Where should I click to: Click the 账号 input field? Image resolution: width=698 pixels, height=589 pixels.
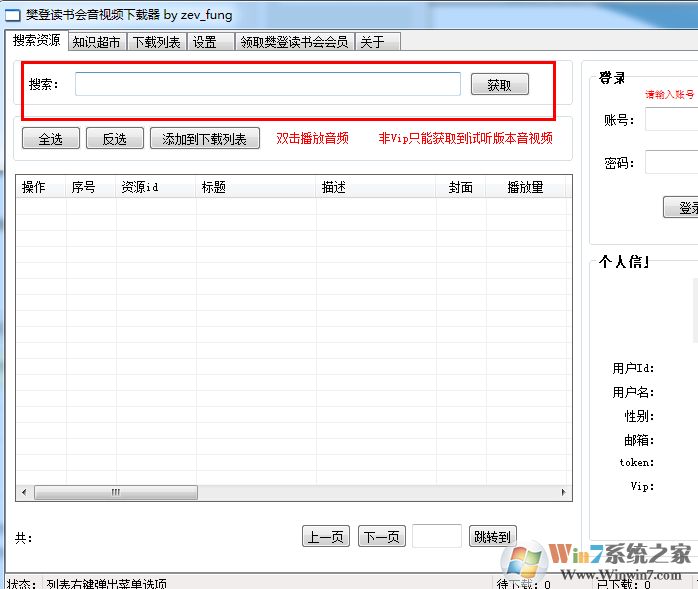click(x=671, y=119)
